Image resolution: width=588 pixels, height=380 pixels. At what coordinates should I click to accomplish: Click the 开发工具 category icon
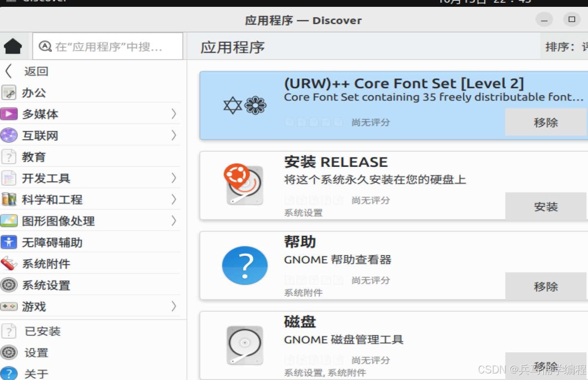9,178
